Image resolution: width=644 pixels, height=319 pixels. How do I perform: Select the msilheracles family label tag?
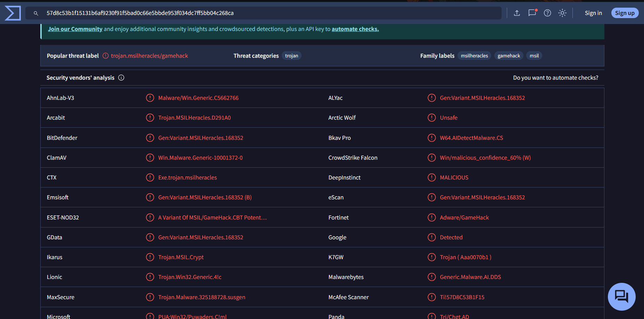coord(474,56)
